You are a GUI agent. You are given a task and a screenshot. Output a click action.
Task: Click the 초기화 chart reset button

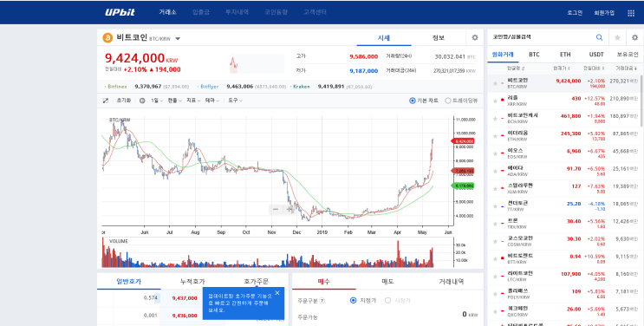point(123,101)
